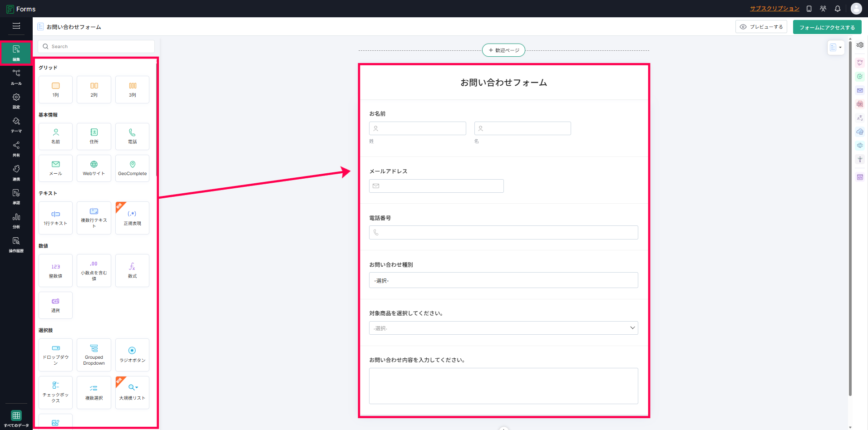Select the チェックボックス field element
The width and height of the screenshot is (868, 430).
pyautogui.click(x=55, y=392)
